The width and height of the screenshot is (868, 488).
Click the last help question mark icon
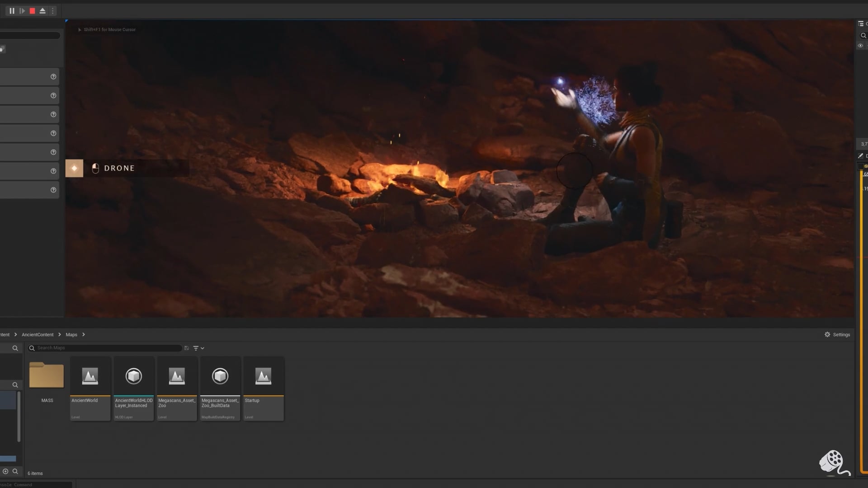click(53, 190)
